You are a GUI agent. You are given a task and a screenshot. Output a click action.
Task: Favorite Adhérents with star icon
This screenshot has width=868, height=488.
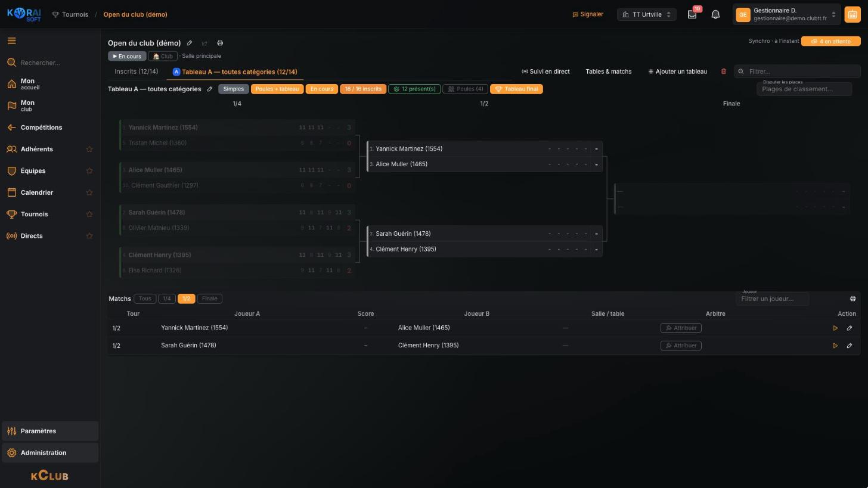pyautogui.click(x=89, y=150)
